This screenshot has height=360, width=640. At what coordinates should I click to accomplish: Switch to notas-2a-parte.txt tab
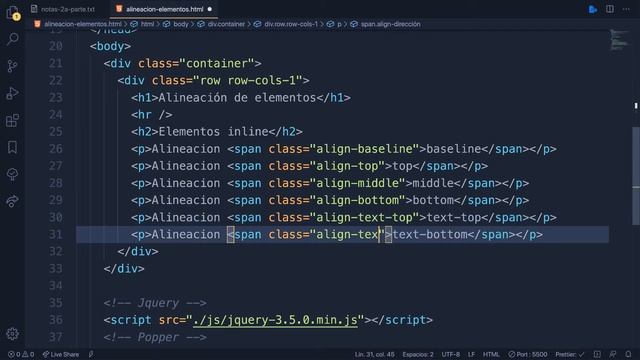coord(63,9)
